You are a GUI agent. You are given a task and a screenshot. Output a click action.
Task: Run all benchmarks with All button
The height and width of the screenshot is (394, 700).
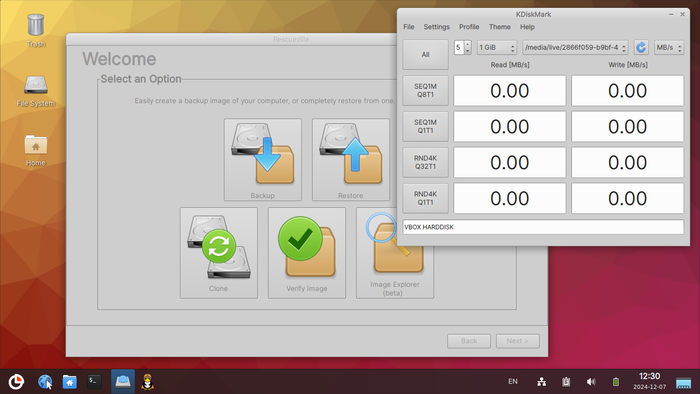point(425,54)
